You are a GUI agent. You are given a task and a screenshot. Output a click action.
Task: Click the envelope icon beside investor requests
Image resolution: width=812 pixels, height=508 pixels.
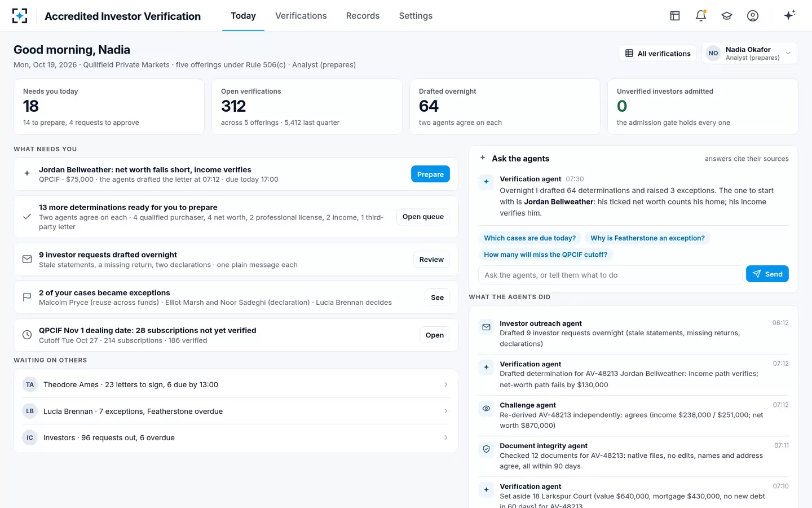(x=27, y=259)
